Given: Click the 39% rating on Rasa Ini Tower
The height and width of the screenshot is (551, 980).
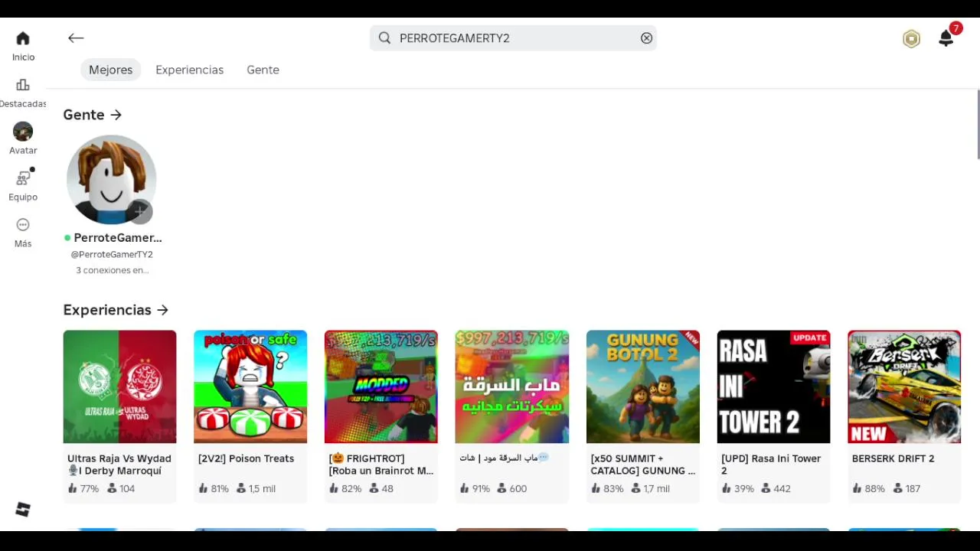Looking at the screenshot, I should [x=738, y=488].
